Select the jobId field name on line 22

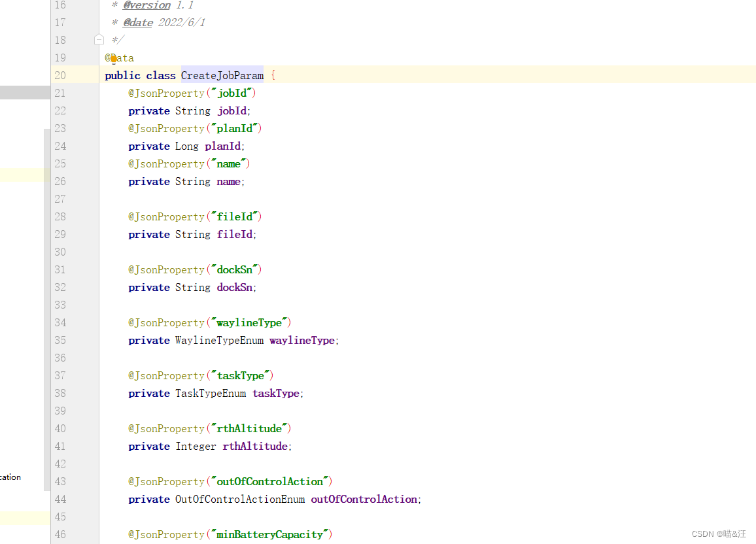pos(232,110)
